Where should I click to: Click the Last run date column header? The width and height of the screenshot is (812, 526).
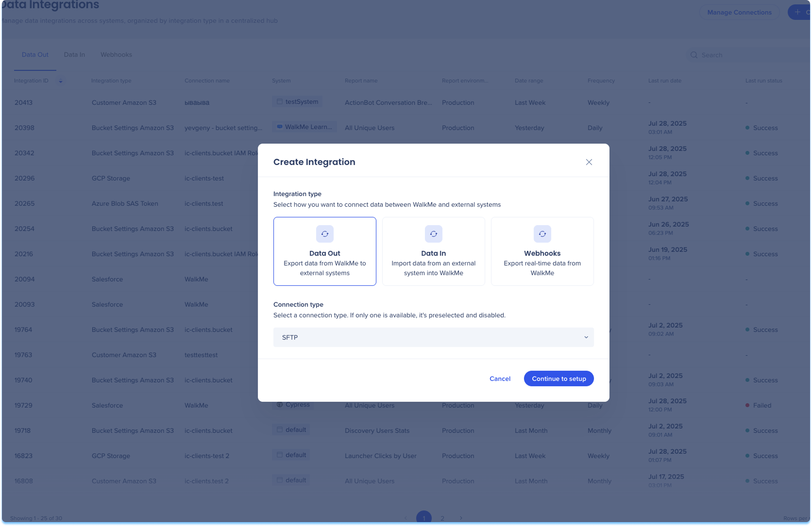(x=664, y=81)
